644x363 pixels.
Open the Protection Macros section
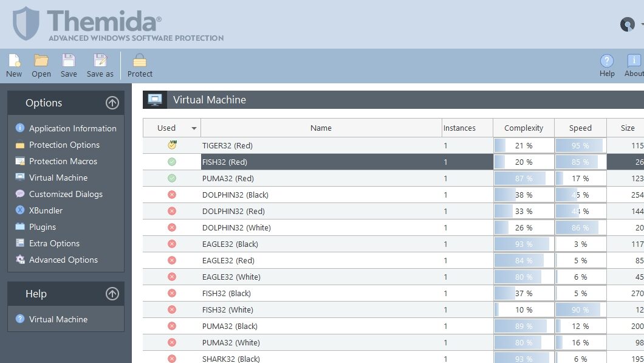pyautogui.click(x=64, y=161)
